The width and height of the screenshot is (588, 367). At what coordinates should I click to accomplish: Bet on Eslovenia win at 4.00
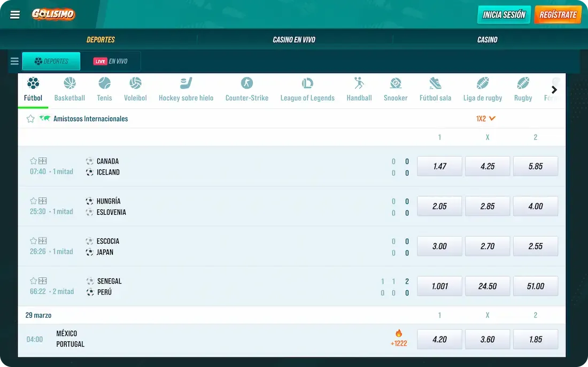click(536, 206)
